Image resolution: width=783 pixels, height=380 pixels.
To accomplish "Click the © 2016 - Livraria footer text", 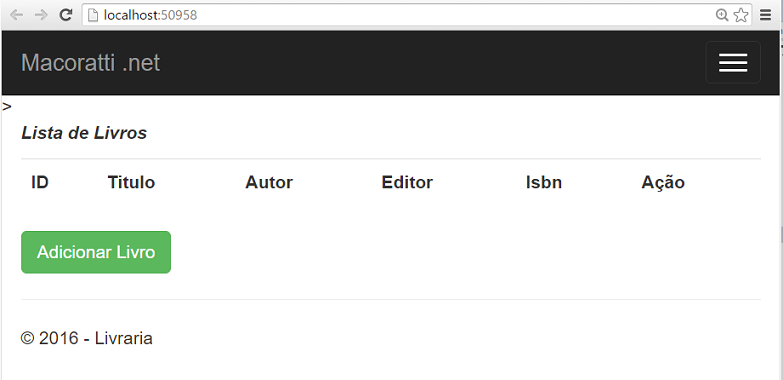I will point(86,338).
